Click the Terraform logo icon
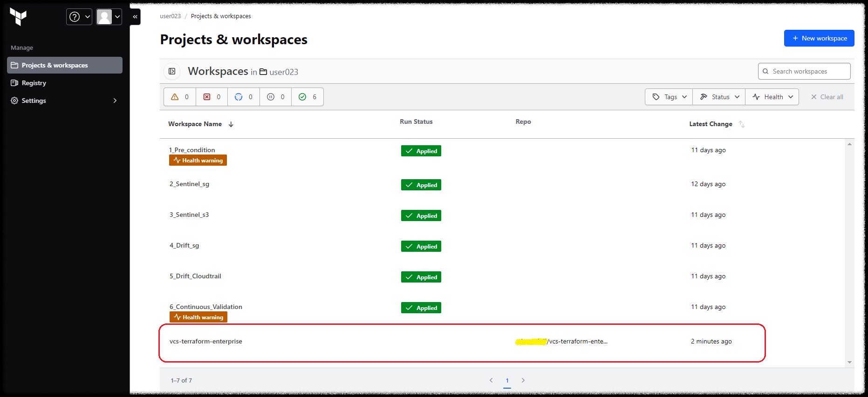Viewport: 868px width, 397px height. point(18,17)
